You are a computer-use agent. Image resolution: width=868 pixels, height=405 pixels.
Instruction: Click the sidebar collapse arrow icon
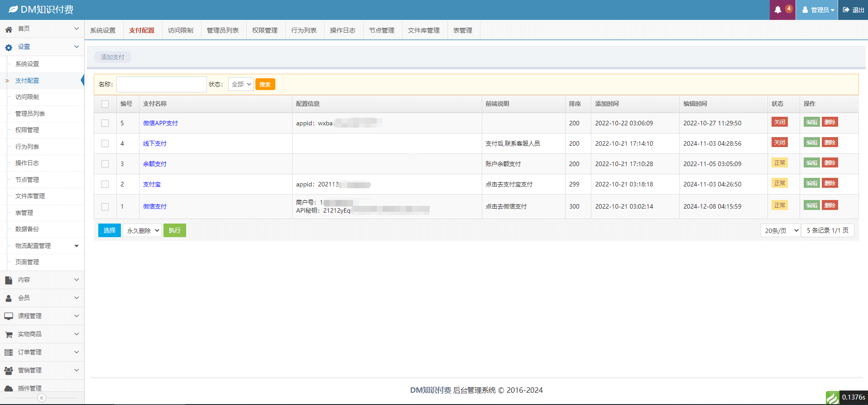pyautogui.click(x=42, y=398)
